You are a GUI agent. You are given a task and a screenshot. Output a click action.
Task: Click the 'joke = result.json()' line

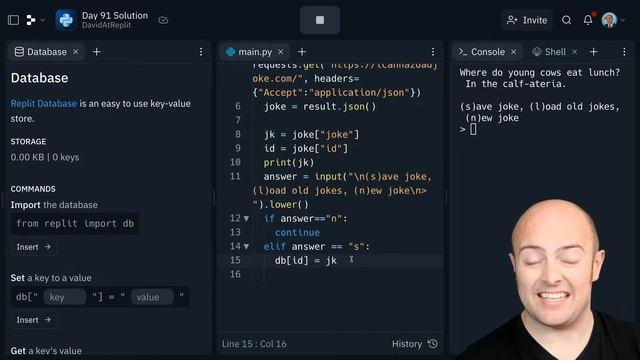click(x=320, y=107)
